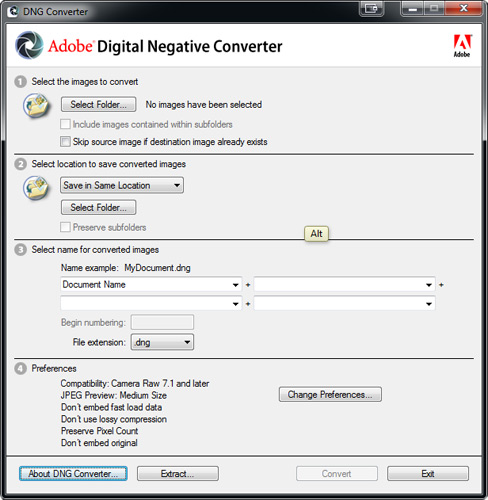Open the File extension .dng dropdown
This screenshot has width=488, height=500.
tap(162, 342)
